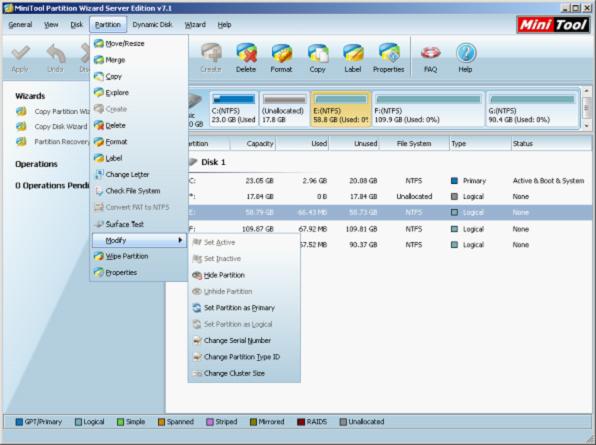Open the Dynamic Disk menu
This screenshot has height=445, width=596.
pos(152,25)
